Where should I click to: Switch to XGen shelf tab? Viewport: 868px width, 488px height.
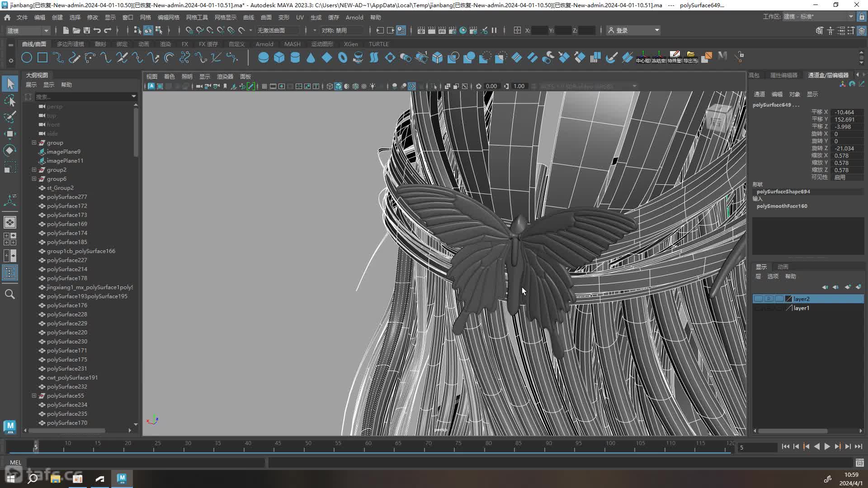point(351,44)
